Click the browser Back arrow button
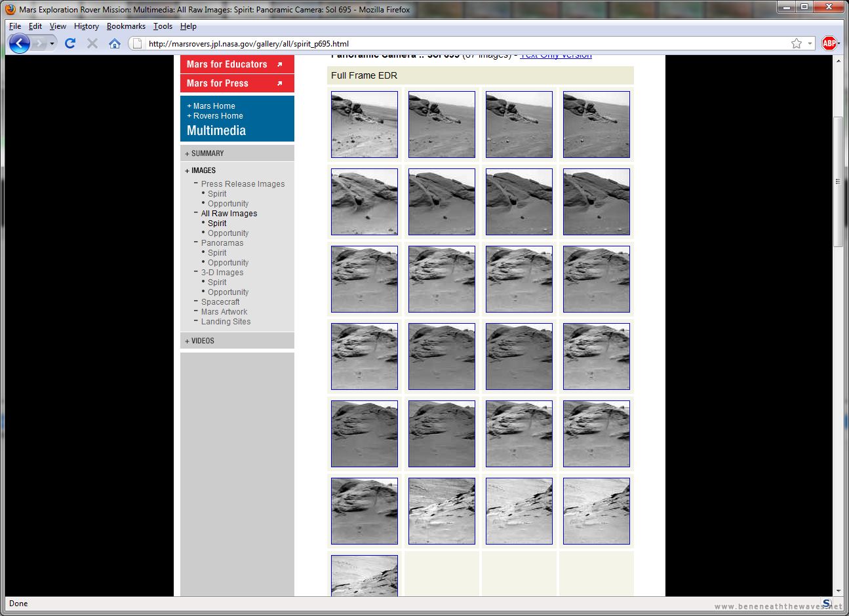Viewport: 849px width, 616px height. click(20, 43)
